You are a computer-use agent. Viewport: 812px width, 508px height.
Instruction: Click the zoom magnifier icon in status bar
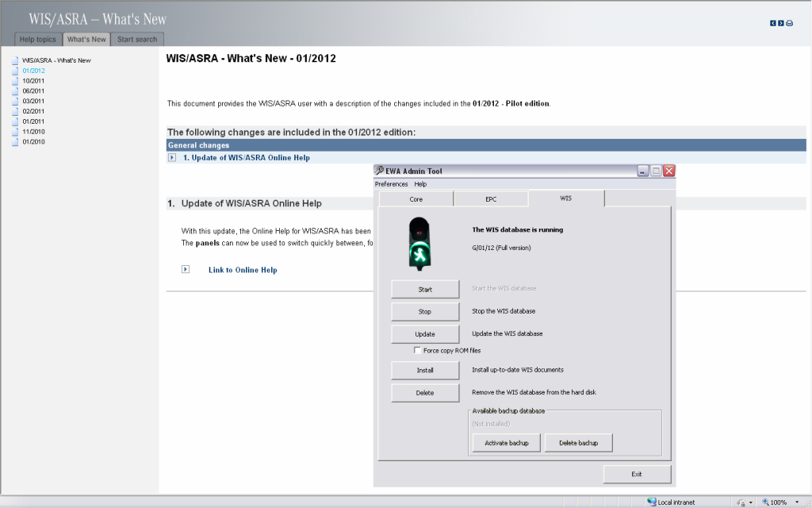[x=765, y=502]
